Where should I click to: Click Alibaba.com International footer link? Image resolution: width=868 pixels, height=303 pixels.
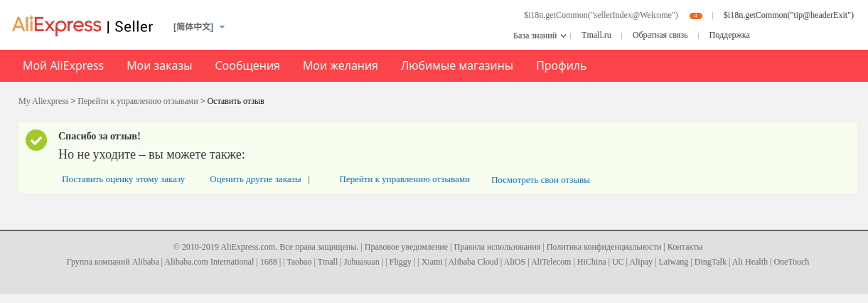[x=209, y=262]
